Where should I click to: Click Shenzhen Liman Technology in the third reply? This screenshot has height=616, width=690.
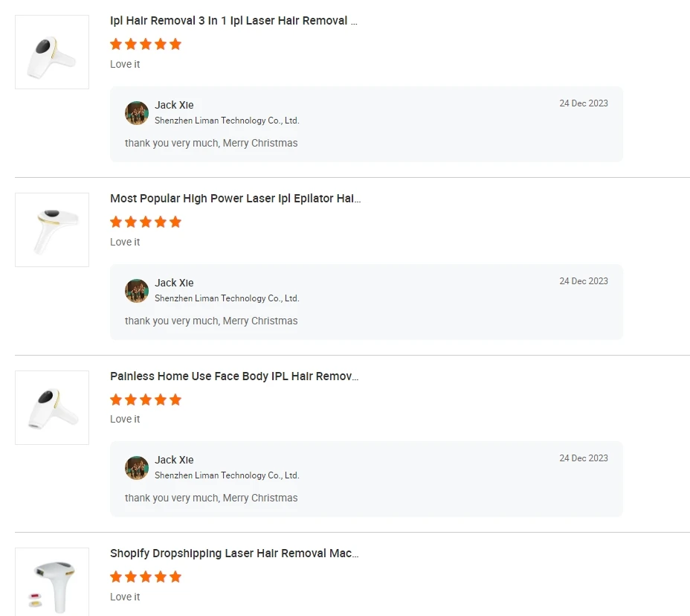tap(227, 475)
